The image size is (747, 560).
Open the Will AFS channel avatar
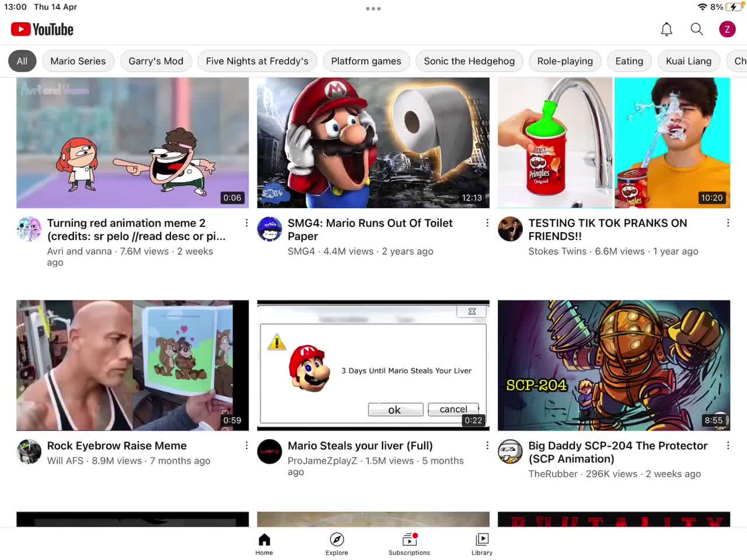coord(29,452)
